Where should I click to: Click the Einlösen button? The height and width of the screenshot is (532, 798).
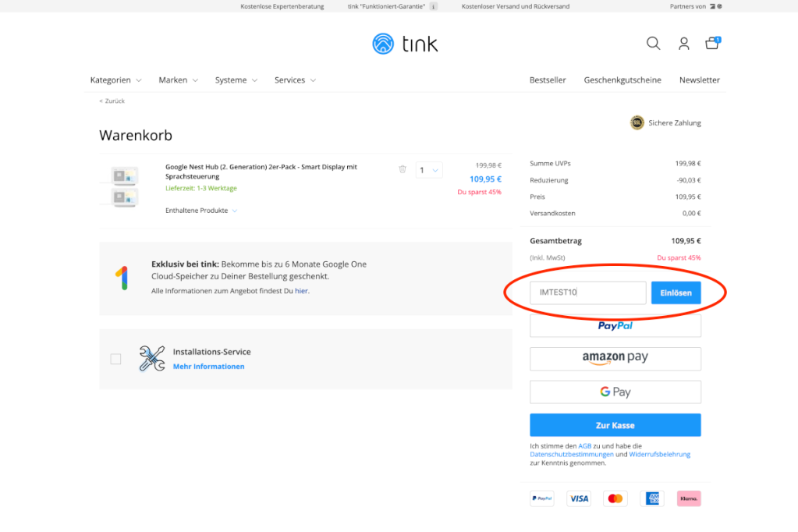[x=676, y=293]
